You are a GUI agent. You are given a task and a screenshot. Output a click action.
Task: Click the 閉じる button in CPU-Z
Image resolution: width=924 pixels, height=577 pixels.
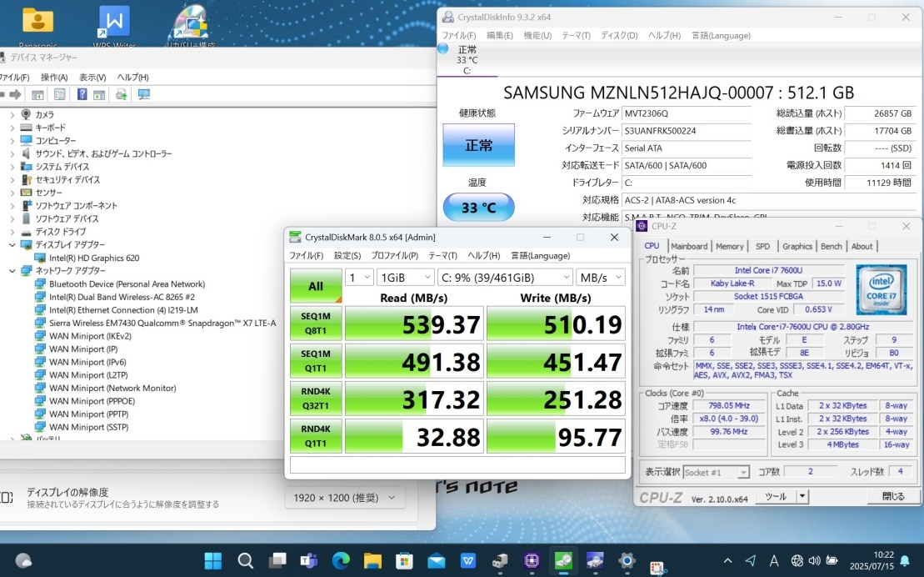click(892, 496)
